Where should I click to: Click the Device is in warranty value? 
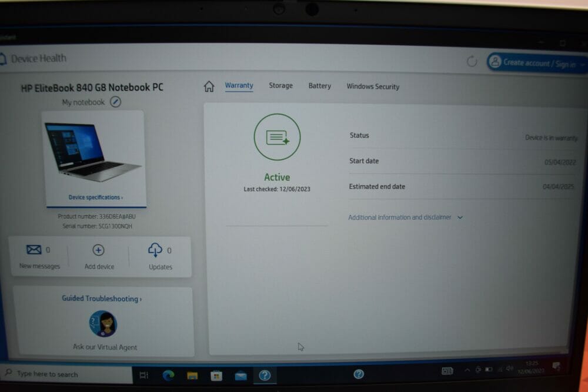(x=552, y=138)
